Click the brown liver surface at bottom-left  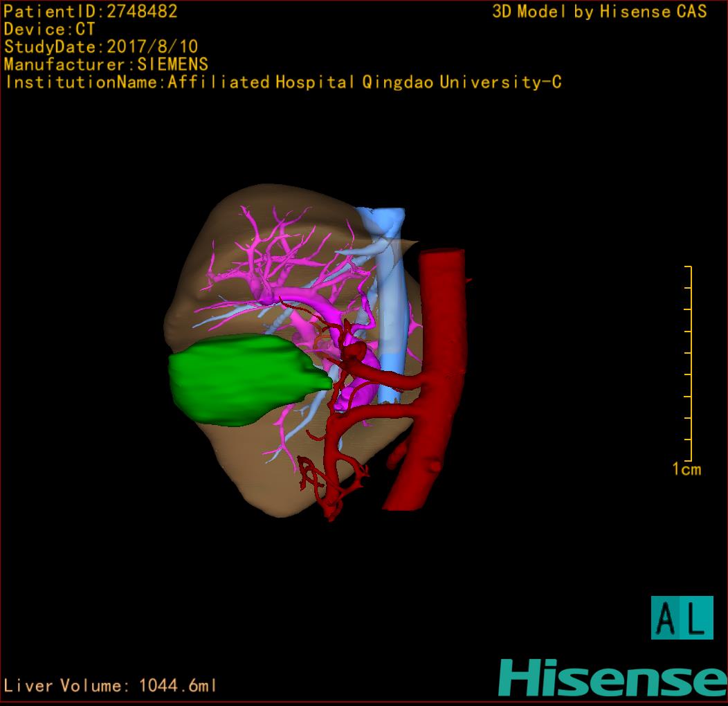coord(263,478)
